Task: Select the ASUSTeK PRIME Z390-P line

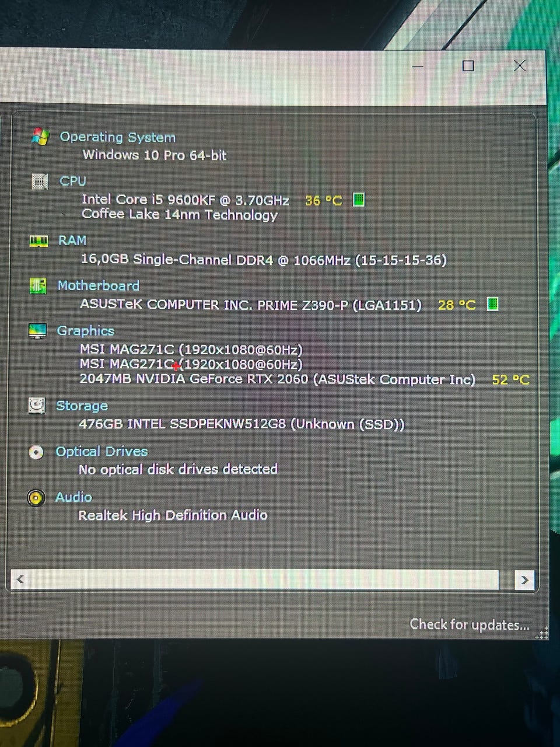Action: (x=250, y=305)
